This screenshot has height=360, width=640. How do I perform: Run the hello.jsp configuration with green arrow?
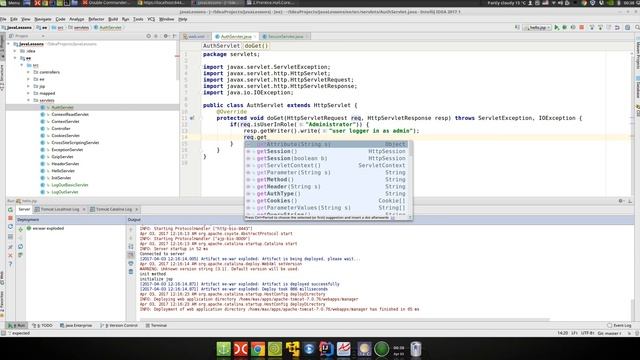click(x=557, y=28)
